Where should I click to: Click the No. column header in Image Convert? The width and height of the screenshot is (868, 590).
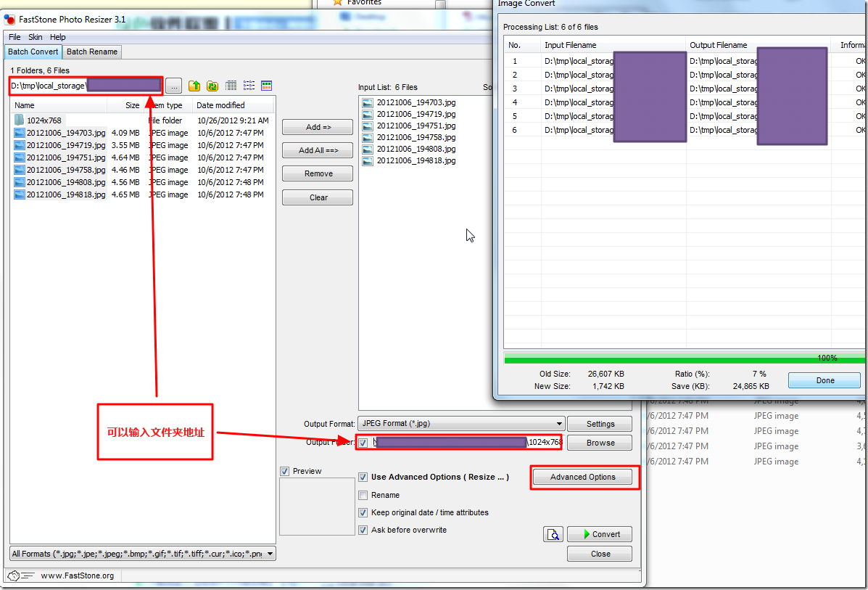pyautogui.click(x=523, y=45)
